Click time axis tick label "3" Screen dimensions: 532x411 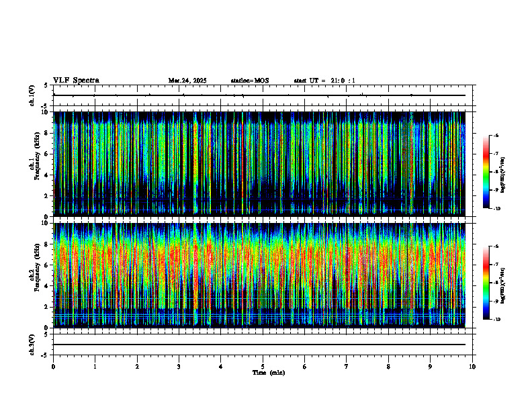point(179,367)
